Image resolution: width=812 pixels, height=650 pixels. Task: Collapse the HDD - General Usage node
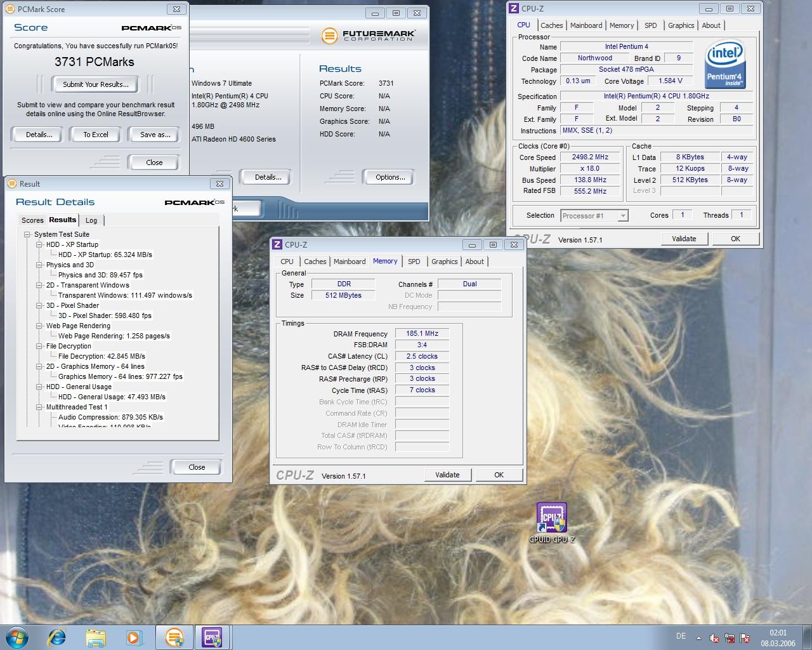pyautogui.click(x=39, y=387)
